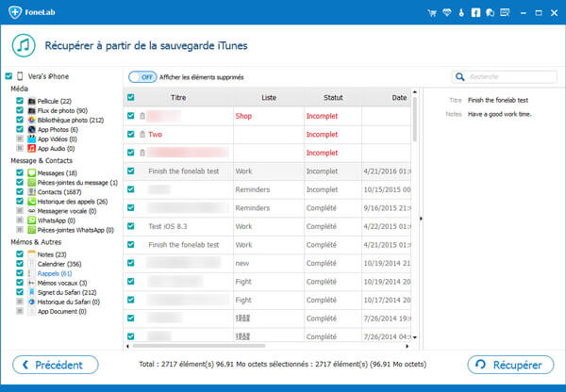Toggle Afficher les éléments supprimés switch
566x392 pixels.
tap(142, 77)
